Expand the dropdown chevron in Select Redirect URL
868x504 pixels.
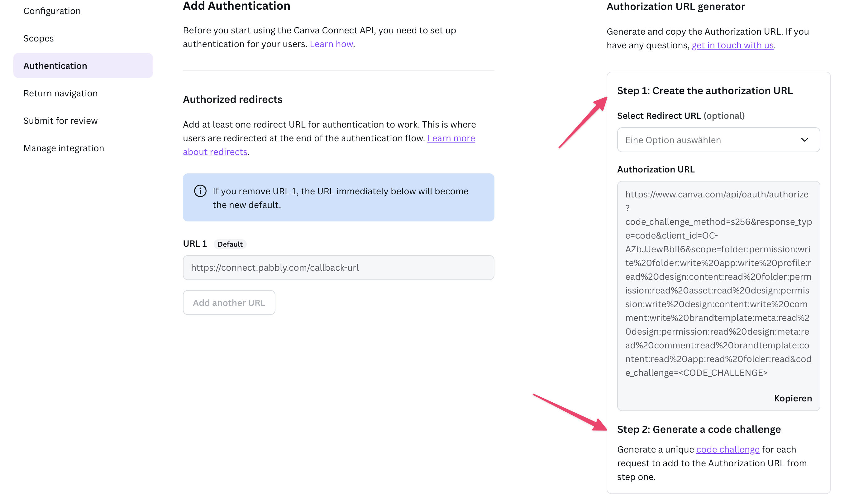[804, 140]
